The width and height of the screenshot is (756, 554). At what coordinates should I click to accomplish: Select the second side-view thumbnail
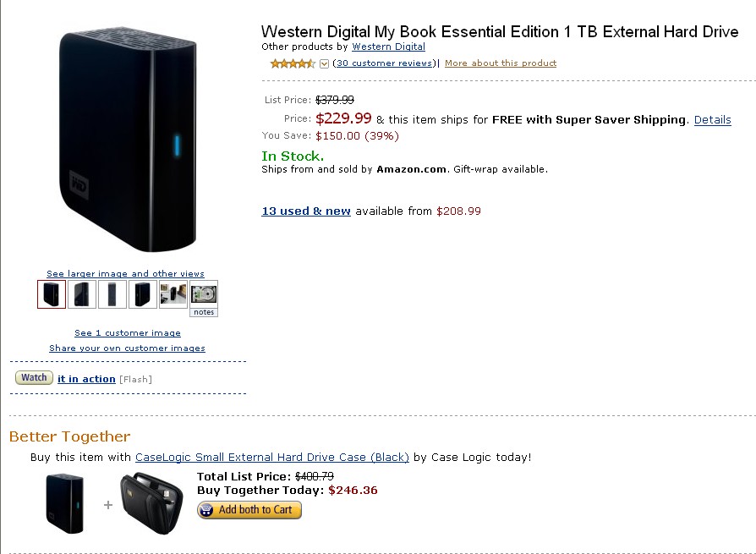coord(82,294)
